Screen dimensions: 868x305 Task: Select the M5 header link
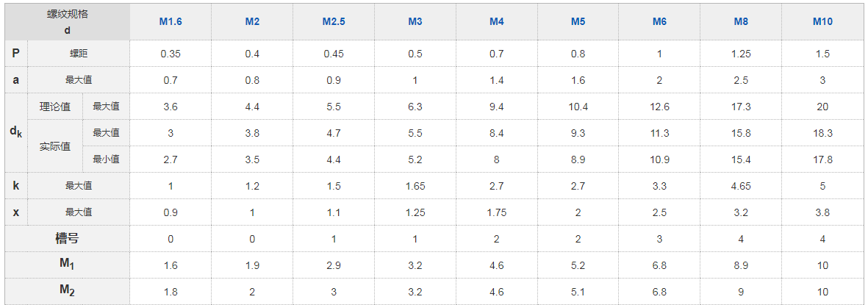point(578,22)
